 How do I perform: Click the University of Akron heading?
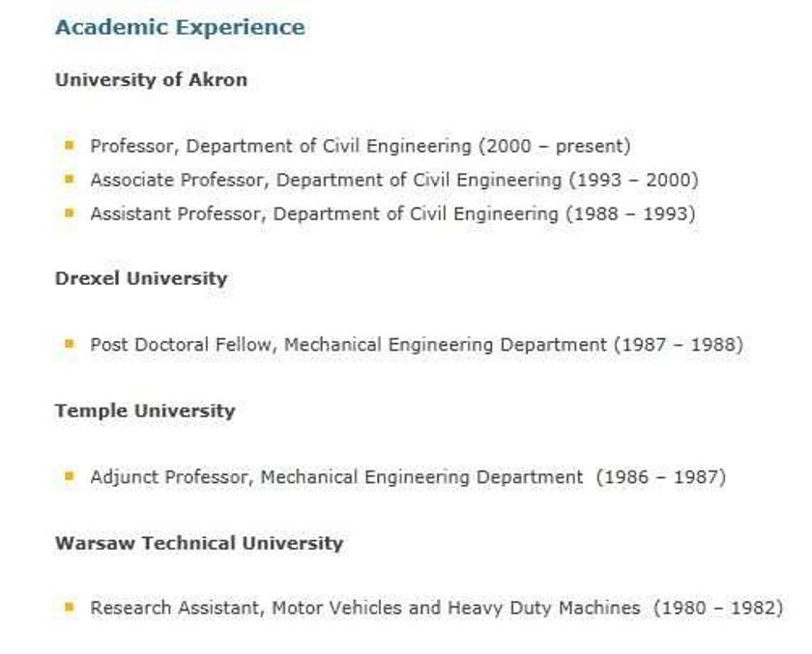[151, 79]
